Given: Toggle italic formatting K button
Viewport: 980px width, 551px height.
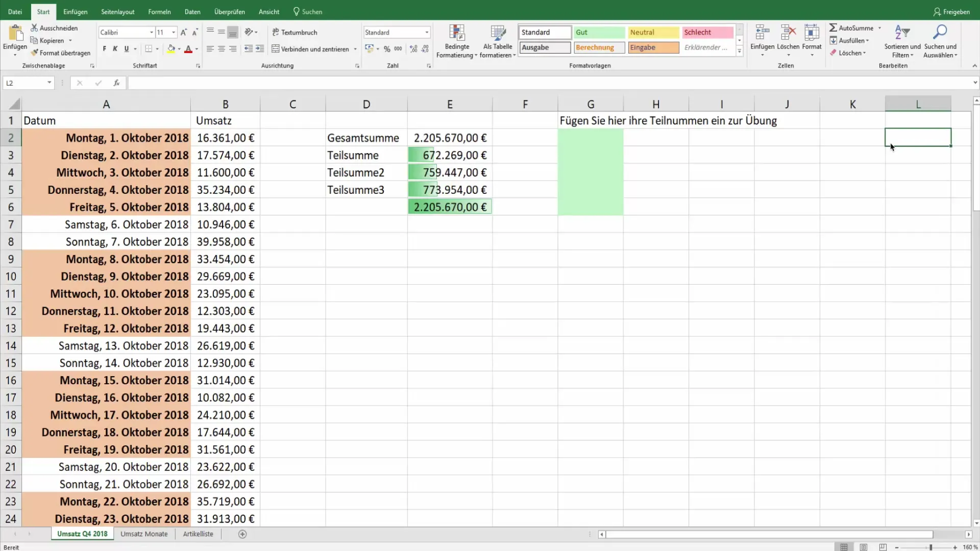Looking at the screenshot, I should tap(115, 49).
